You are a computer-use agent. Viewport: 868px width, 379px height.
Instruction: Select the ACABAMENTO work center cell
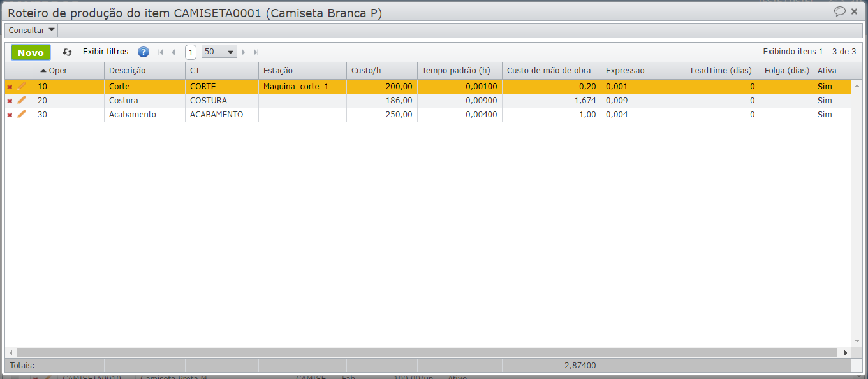[x=222, y=115]
